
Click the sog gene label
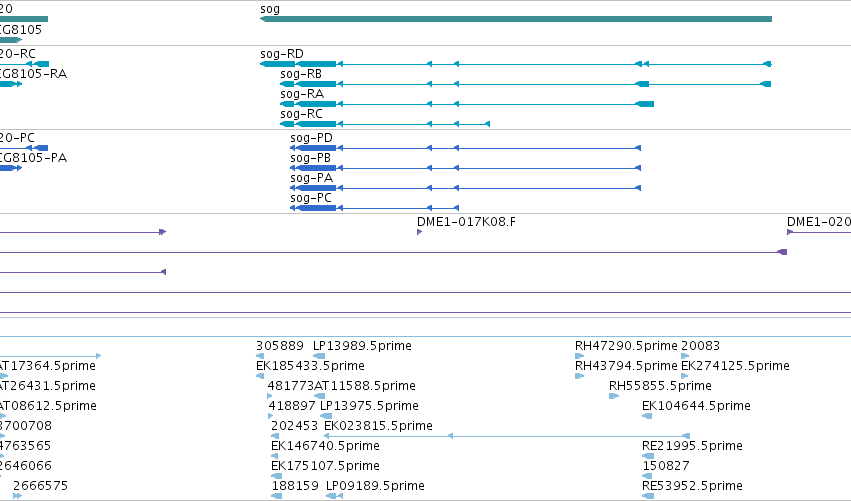270,9
